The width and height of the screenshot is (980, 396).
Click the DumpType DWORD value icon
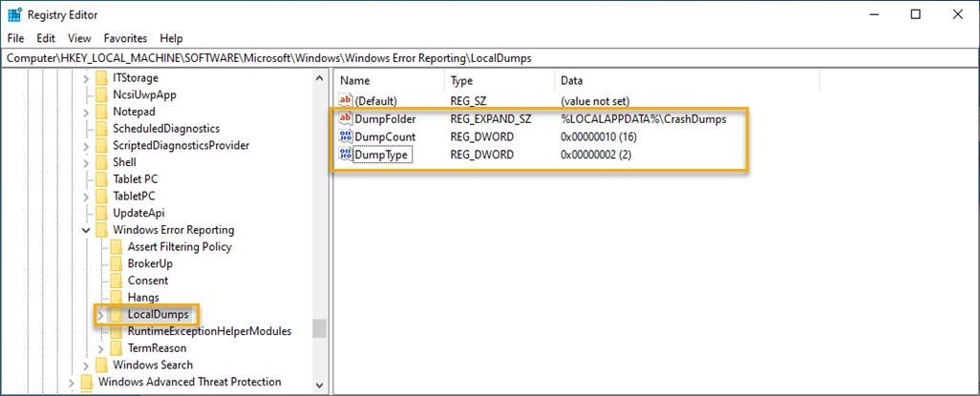[346, 155]
